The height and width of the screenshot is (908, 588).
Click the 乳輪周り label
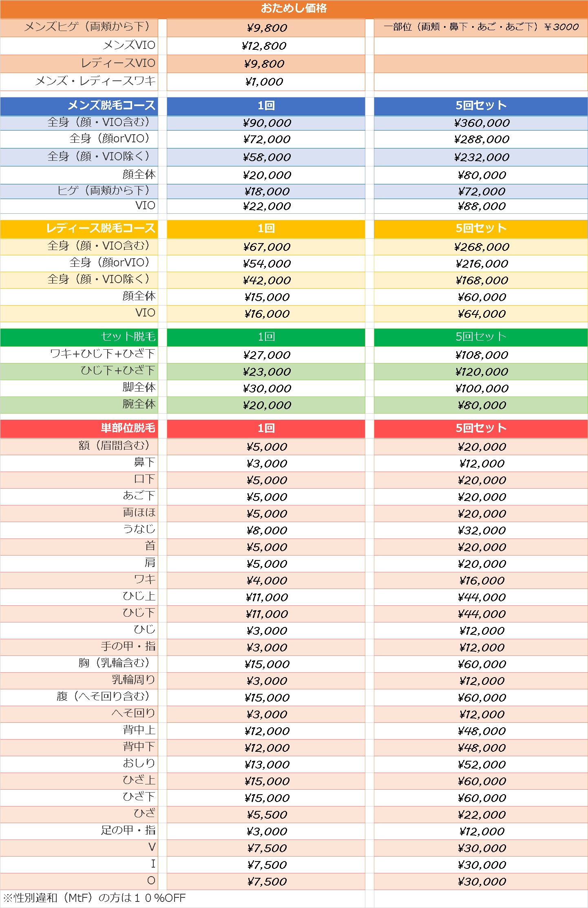(x=134, y=680)
